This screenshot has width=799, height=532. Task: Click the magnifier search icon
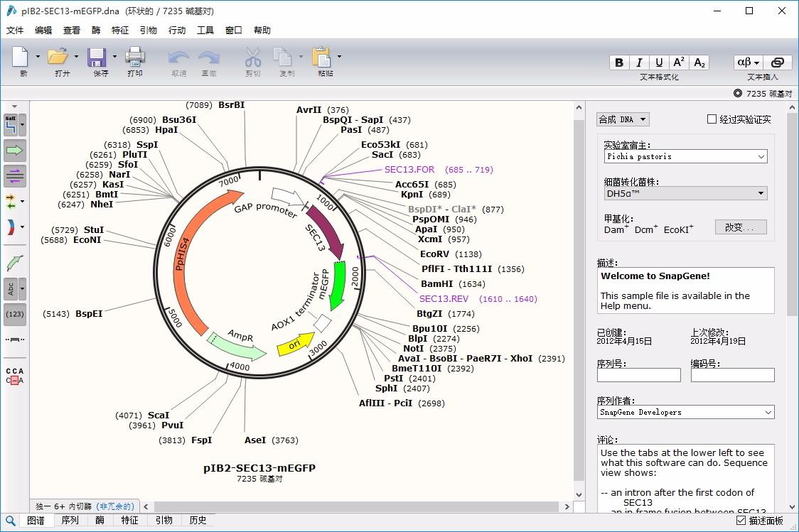[10, 521]
